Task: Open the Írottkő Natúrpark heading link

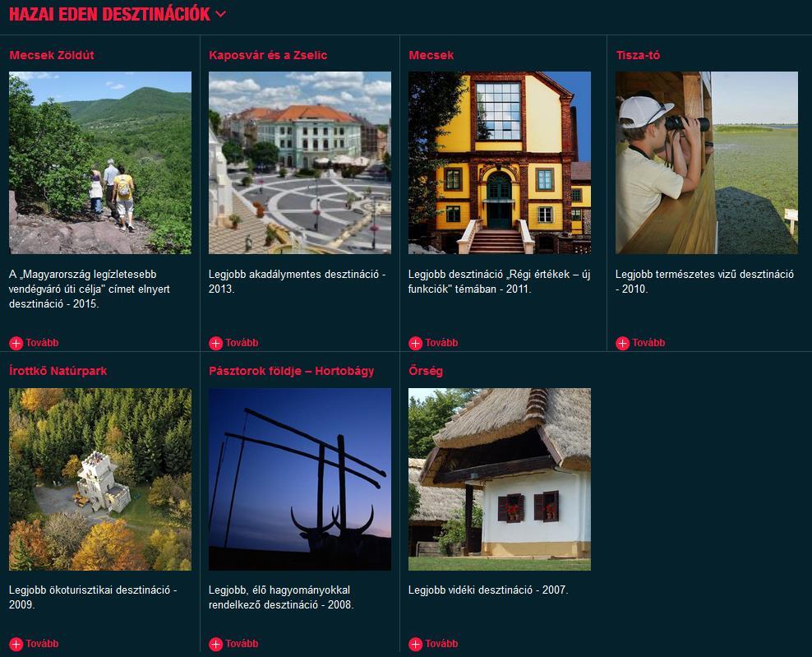Action: pos(58,371)
